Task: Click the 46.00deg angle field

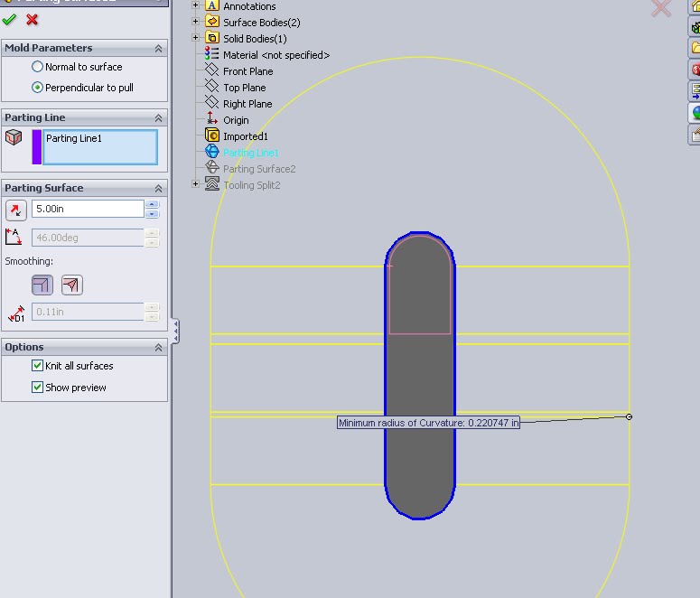Action: tap(88, 238)
